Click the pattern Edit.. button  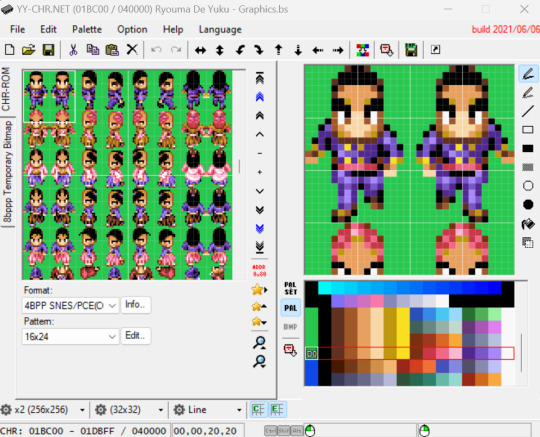(x=135, y=335)
